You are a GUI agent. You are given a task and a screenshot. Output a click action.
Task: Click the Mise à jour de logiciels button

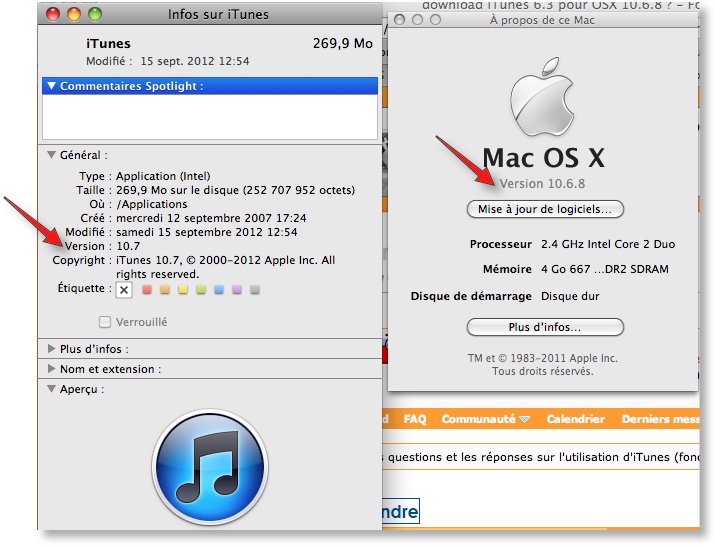tap(545, 209)
